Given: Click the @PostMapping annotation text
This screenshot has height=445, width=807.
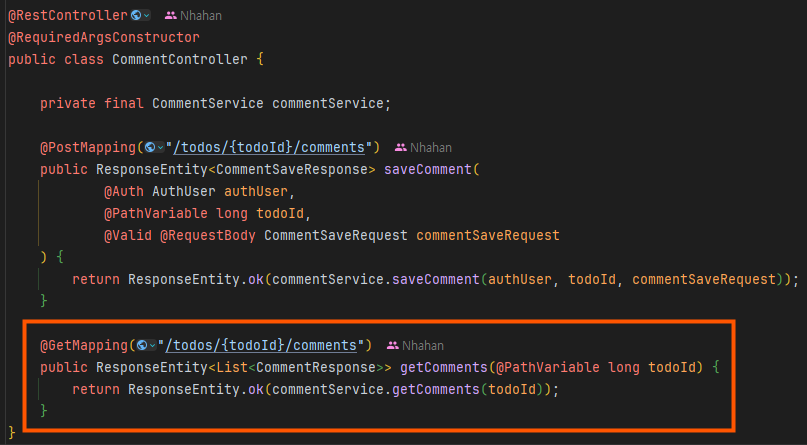Looking at the screenshot, I should pos(88,148).
